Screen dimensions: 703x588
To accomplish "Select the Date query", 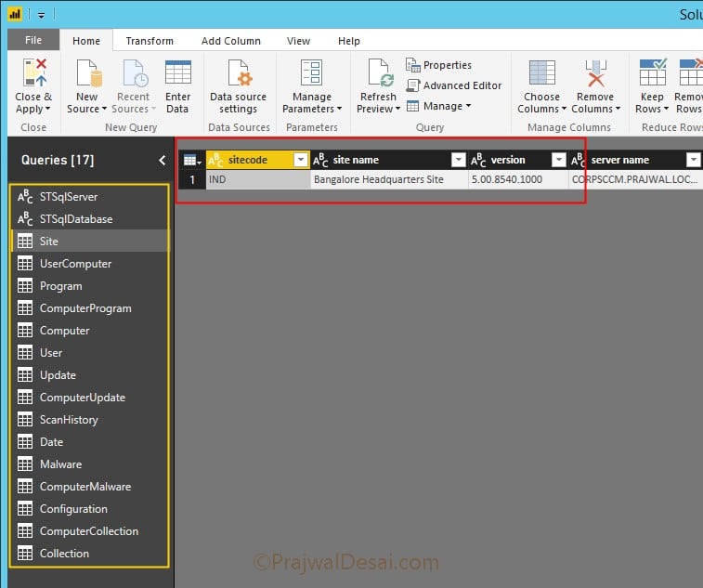I will (90, 442).
